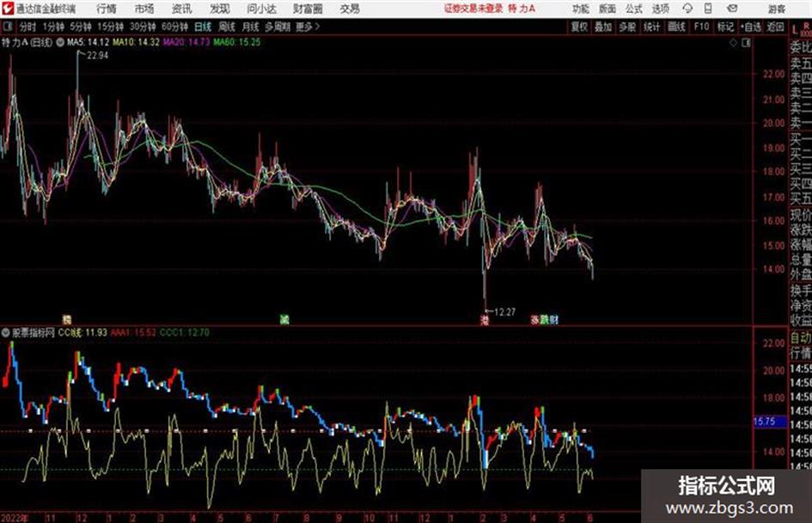Switch to 5分钟 chart period

click(x=81, y=27)
